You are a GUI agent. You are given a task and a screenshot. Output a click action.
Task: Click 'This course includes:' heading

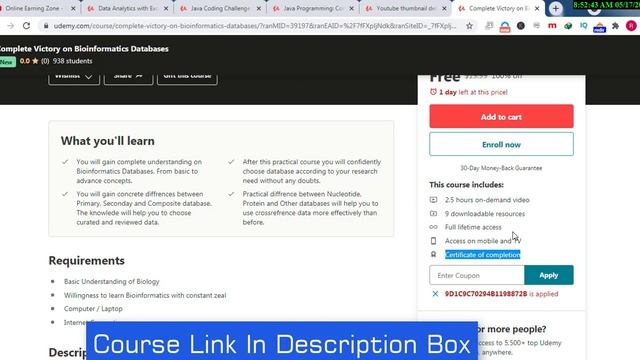[x=466, y=185]
